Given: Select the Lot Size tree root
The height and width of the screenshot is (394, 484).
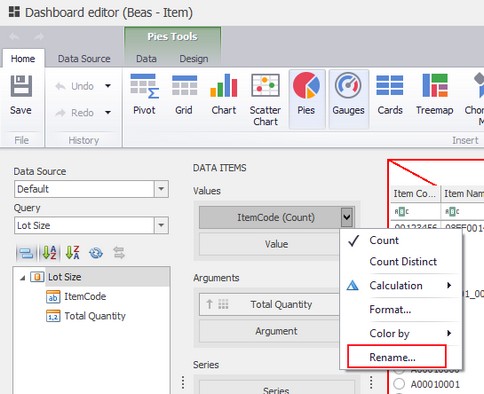Looking at the screenshot, I should pyautogui.click(x=64, y=277).
